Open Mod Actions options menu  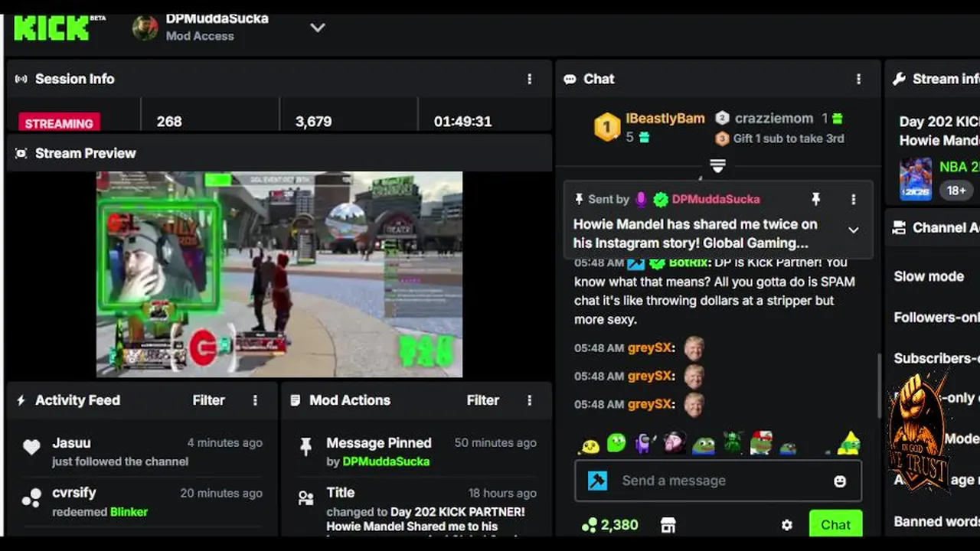(529, 400)
